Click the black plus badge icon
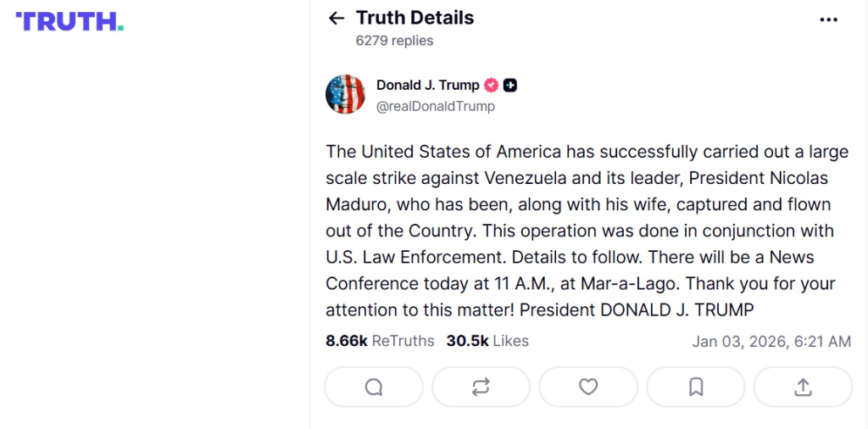This screenshot has width=868, height=429. (510, 85)
